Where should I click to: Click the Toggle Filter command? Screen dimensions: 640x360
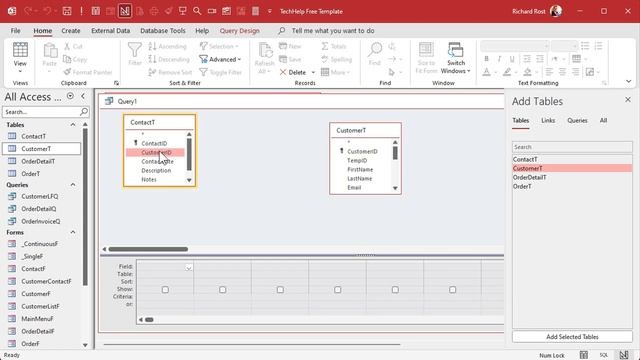pyautogui.click(x=221, y=72)
